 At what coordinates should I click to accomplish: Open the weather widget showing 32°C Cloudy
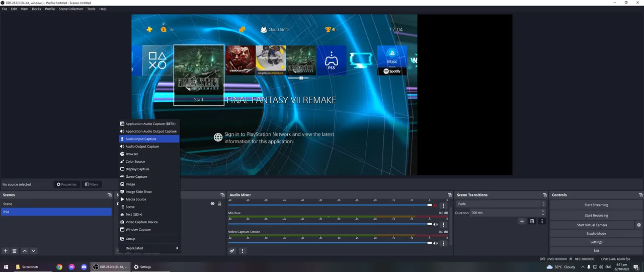click(x=561, y=267)
